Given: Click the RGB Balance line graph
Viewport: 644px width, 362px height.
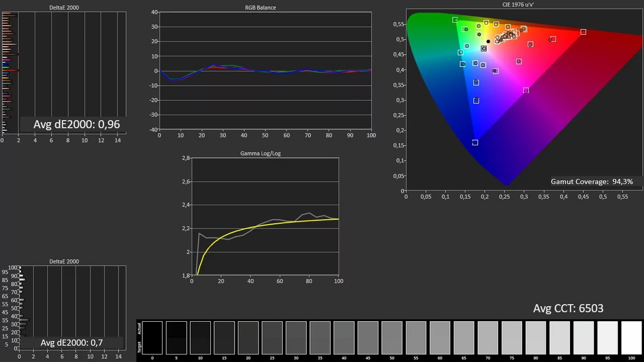Looking at the screenshot, I should tap(265, 70).
